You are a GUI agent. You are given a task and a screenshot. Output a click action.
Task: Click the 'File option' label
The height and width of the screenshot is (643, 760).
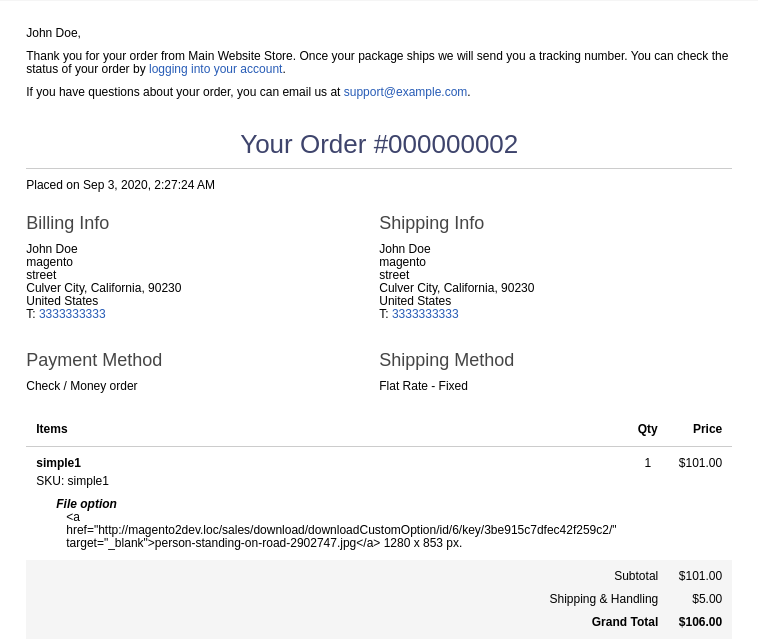(x=86, y=504)
